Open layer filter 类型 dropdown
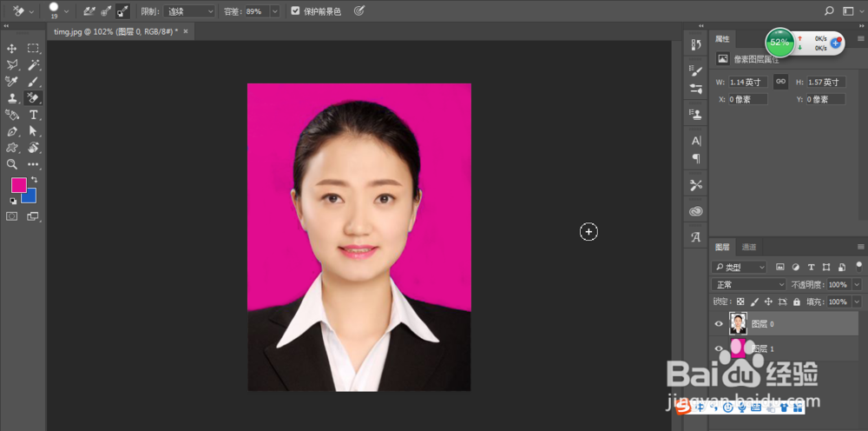868x431 pixels. (739, 267)
